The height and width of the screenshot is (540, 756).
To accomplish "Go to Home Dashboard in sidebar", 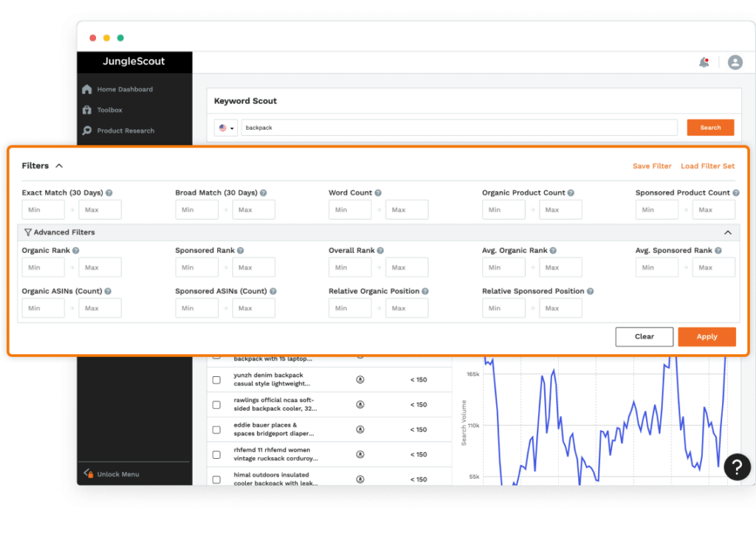I will click(125, 89).
